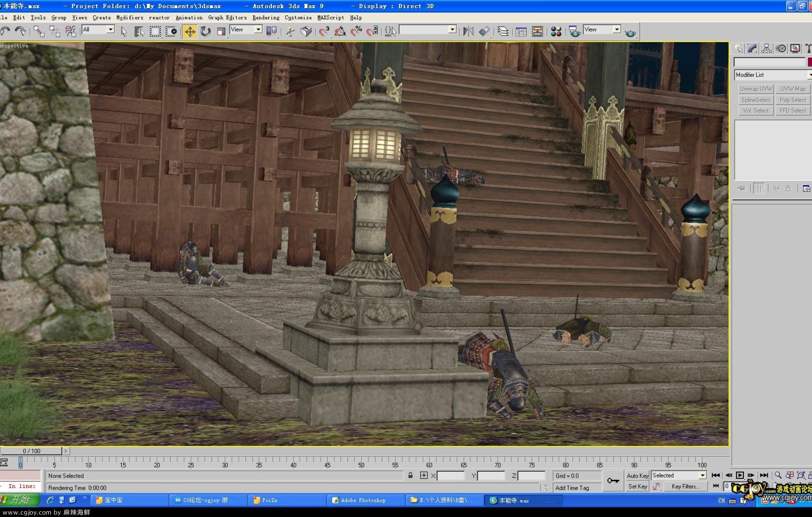The width and height of the screenshot is (812, 517).
Task: Open the Layer Manager
Action: (503, 31)
